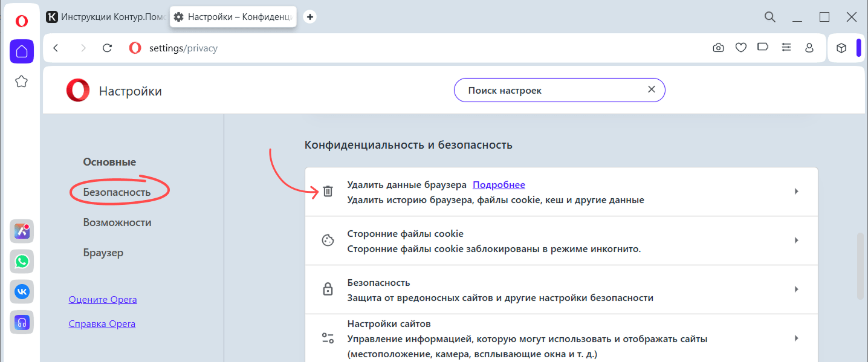Open the Home start page sidebar icon

[x=22, y=51]
